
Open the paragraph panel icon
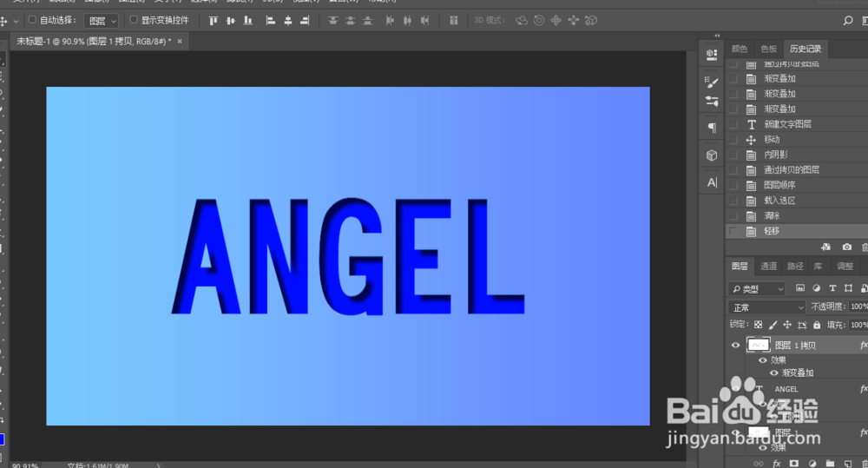(x=712, y=128)
